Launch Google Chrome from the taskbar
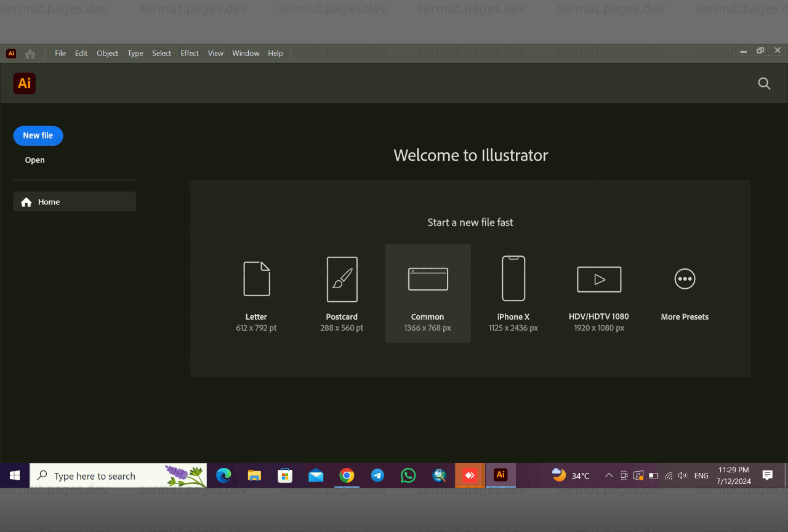Viewport: 788px width, 532px height. [347, 475]
